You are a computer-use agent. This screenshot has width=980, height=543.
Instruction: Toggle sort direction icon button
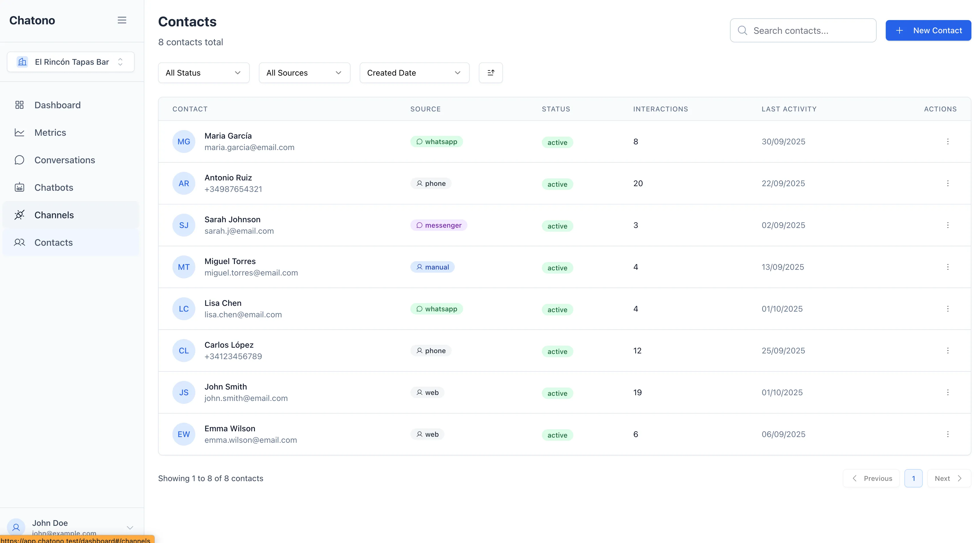490,73
